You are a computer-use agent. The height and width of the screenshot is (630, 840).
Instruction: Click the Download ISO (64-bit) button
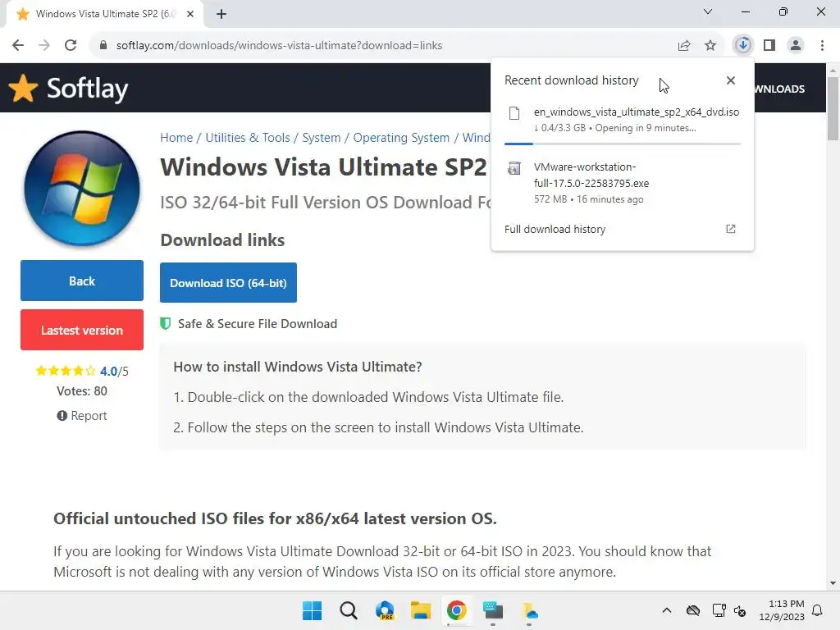pyautogui.click(x=228, y=283)
